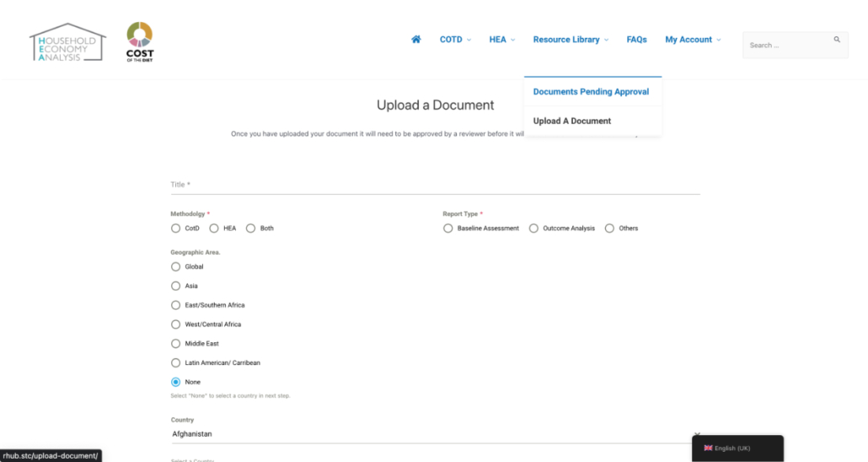Viewport: 868px width, 462px height.
Task: Click into the Title input field
Action: click(x=435, y=185)
